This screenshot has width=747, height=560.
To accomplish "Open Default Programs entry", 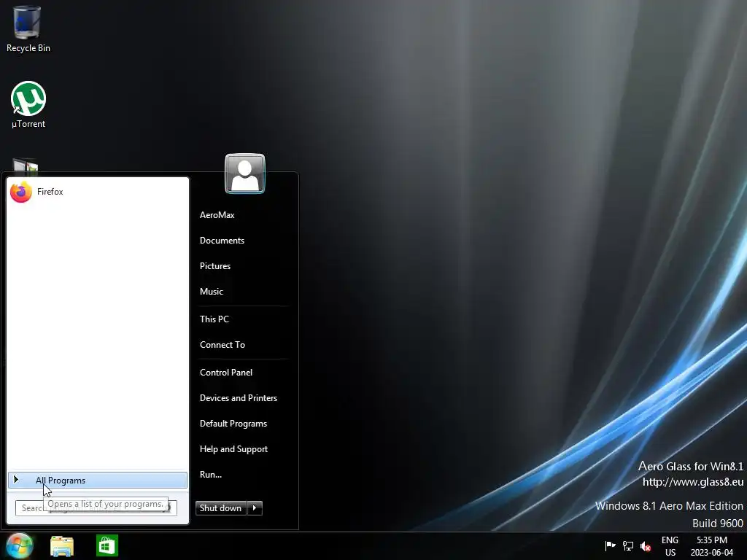I will 233,424.
